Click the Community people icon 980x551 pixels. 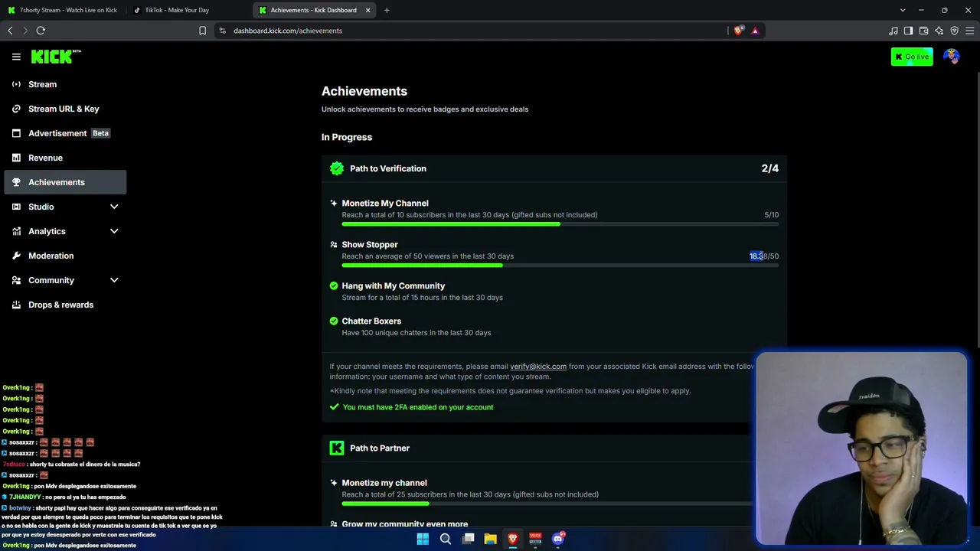pyautogui.click(x=16, y=280)
